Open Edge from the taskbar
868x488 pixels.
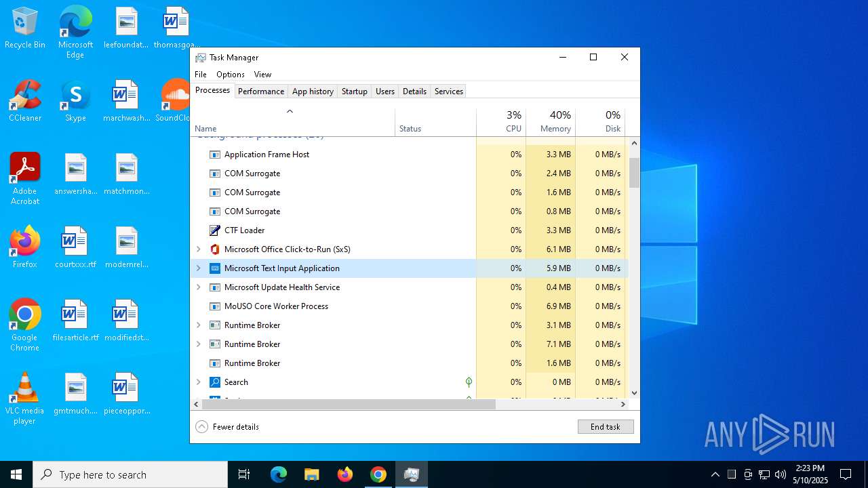pyautogui.click(x=279, y=474)
